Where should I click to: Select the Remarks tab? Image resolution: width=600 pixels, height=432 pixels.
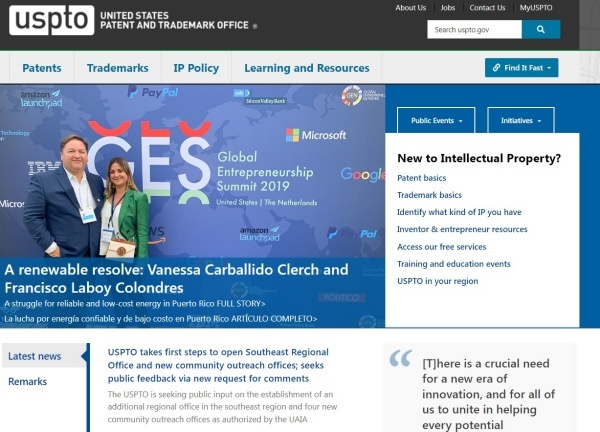coord(28,381)
